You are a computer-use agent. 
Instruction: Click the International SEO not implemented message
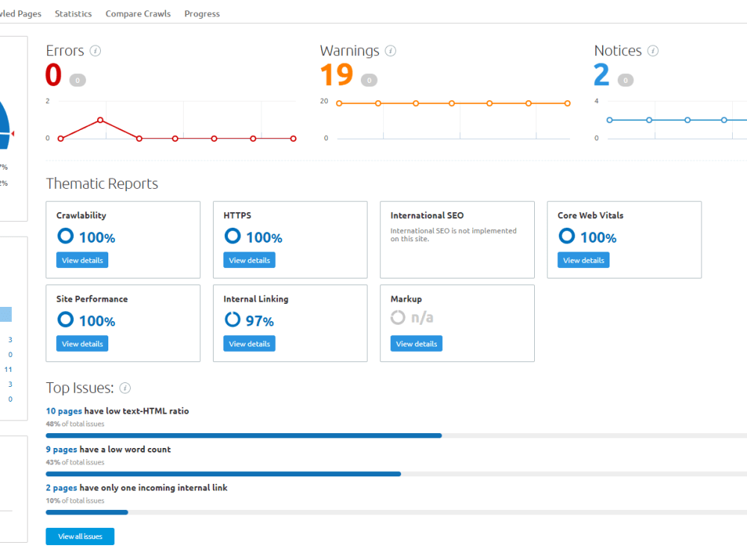pyautogui.click(x=453, y=234)
